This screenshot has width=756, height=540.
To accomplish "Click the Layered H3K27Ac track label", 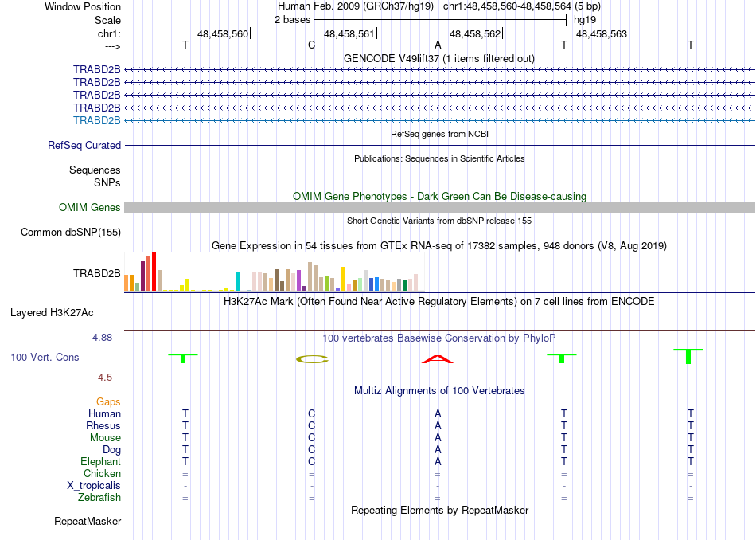I will pos(52,313).
